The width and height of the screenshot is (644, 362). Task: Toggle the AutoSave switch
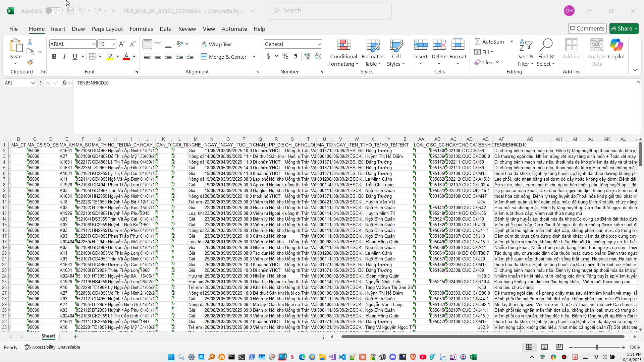(x=54, y=11)
